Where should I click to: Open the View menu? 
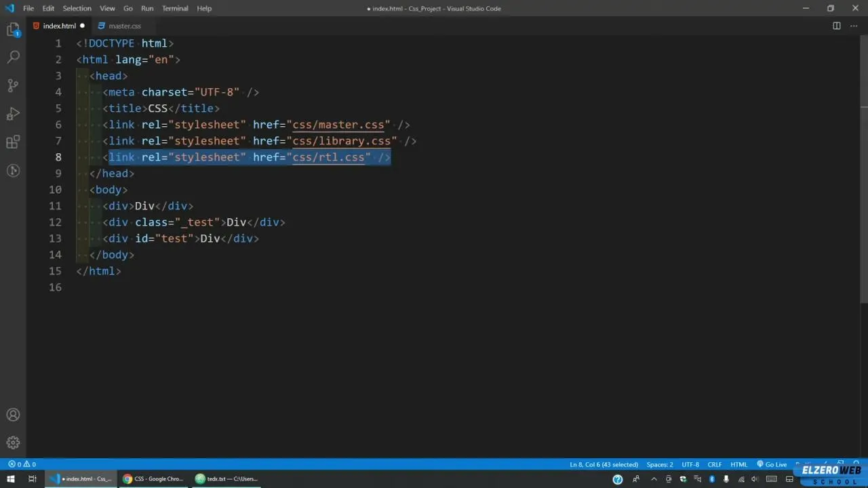coord(107,8)
